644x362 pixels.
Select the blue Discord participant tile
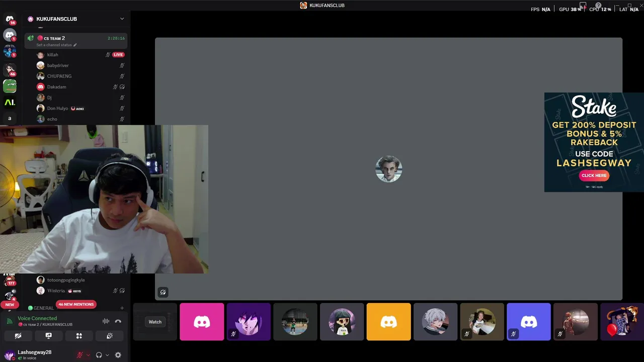529,322
